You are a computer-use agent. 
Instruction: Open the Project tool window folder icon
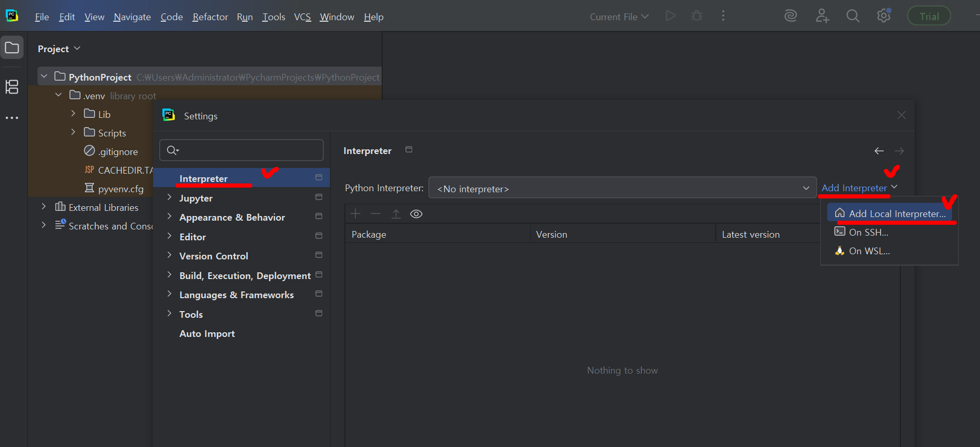pos(12,48)
